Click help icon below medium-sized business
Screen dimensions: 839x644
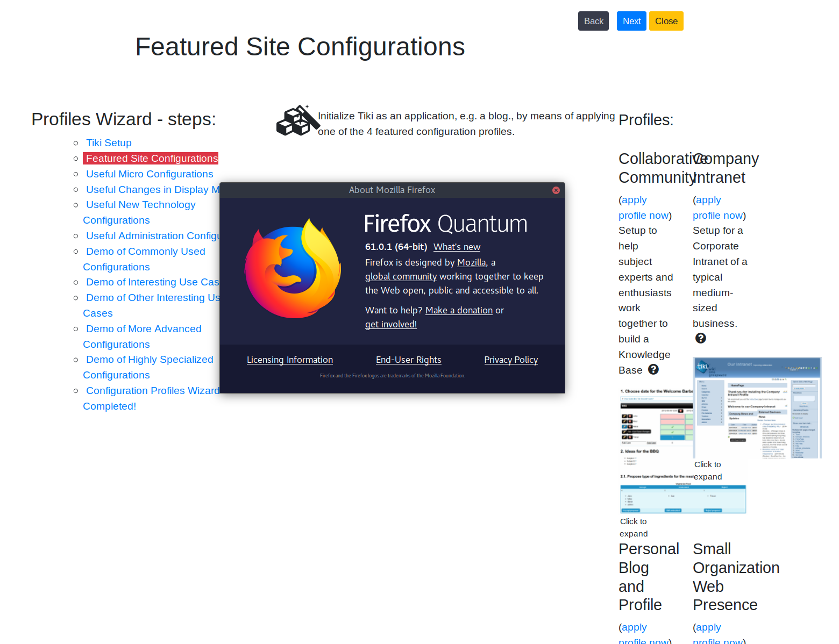700,338
